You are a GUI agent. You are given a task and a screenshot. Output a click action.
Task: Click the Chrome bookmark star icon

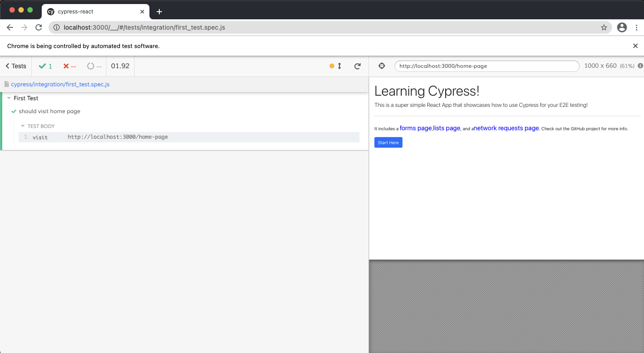604,27
